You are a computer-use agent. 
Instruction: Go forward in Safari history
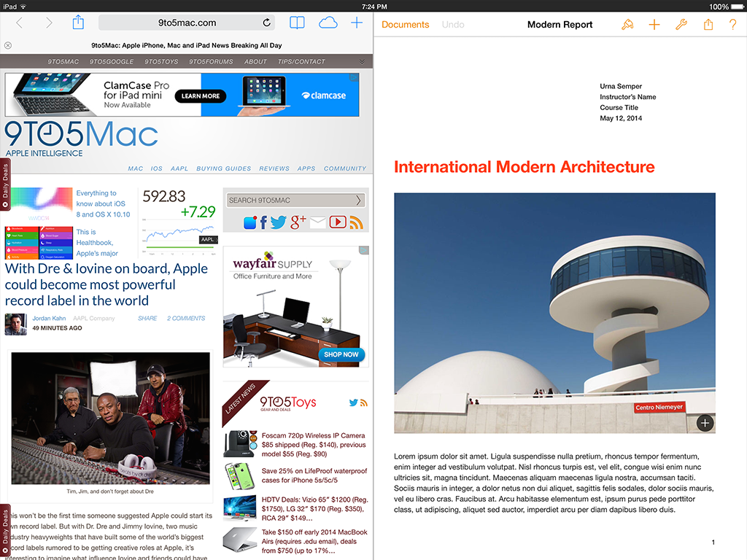[49, 23]
